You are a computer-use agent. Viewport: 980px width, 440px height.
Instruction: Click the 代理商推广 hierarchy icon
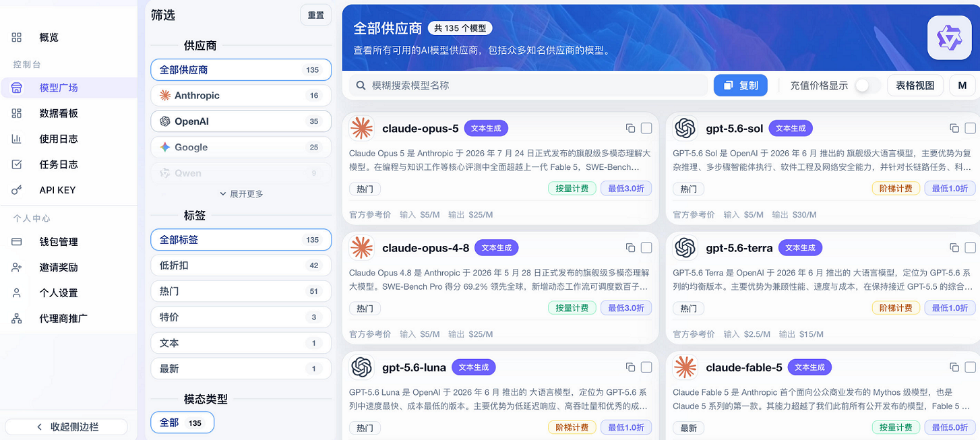click(x=17, y=319)
